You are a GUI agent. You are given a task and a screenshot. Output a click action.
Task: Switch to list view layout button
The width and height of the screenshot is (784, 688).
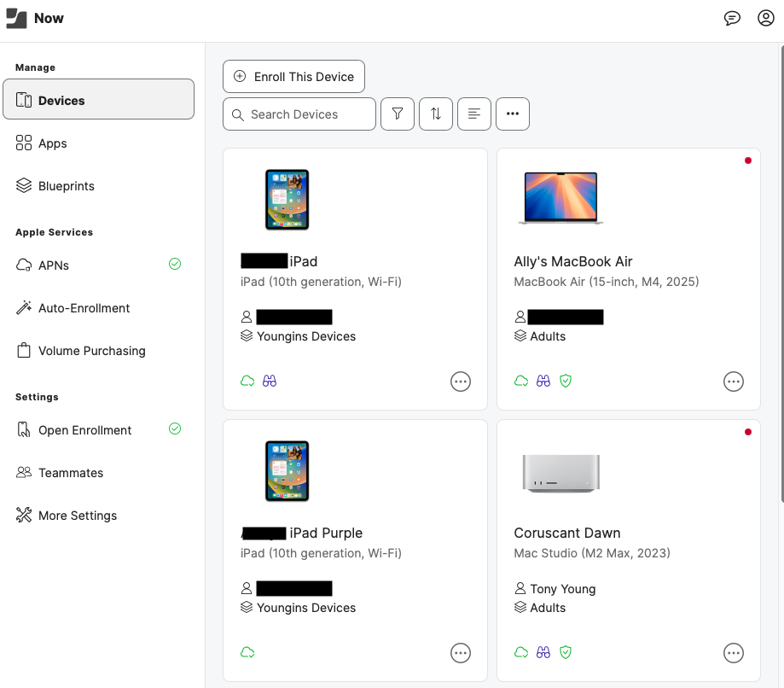click(474, 114)
